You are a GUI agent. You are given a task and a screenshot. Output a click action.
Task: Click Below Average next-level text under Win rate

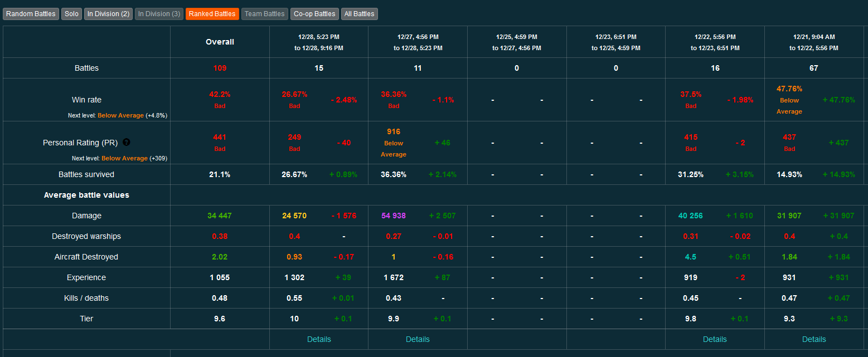click(120, 115)
